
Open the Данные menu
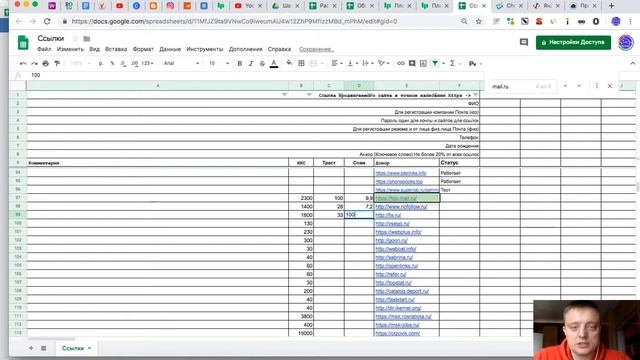click(x=170, y=49)
